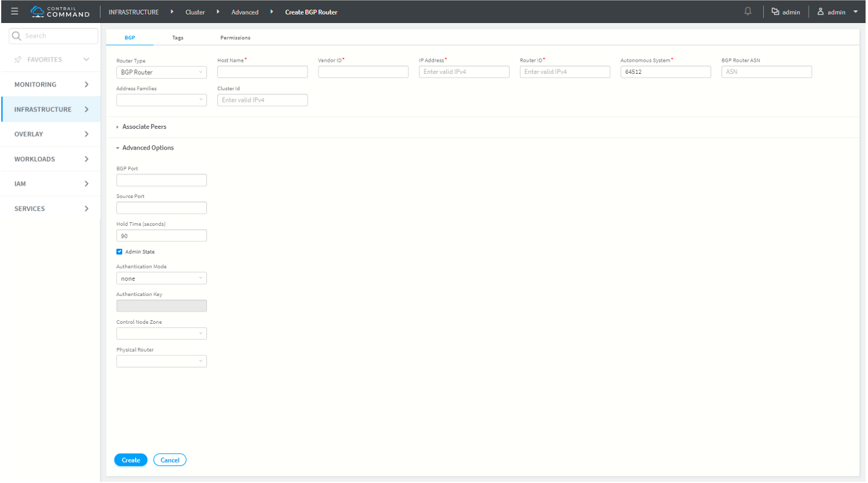Image resolution: width=868 pixels, height=483 pixels.
Task: Expand the Overlay menu arrow
Action: (x=87, y=134)
